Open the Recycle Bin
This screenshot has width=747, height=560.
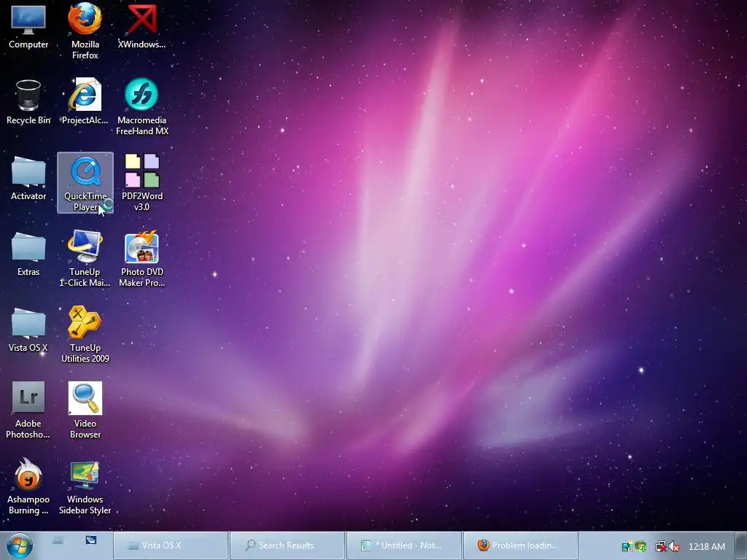click(x=28, y=103)
